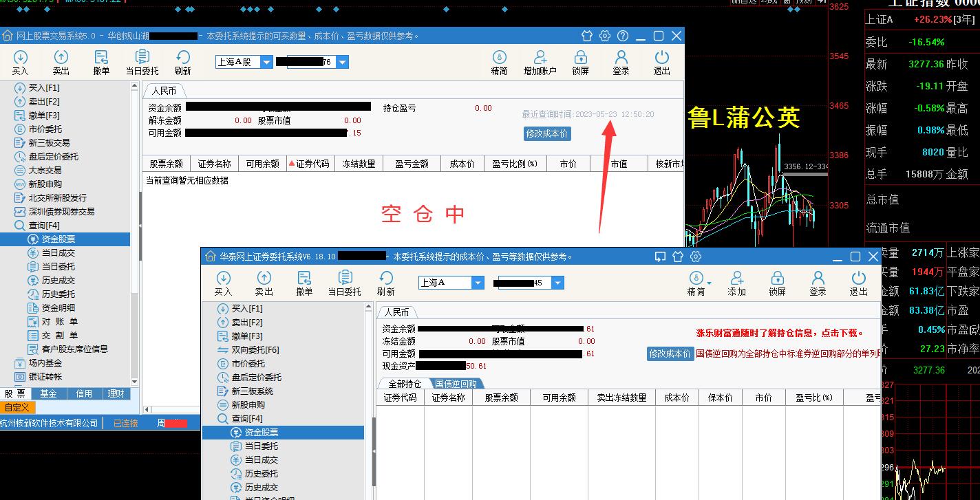Click 刷新 refresh icon in 华泰 window

386,283
